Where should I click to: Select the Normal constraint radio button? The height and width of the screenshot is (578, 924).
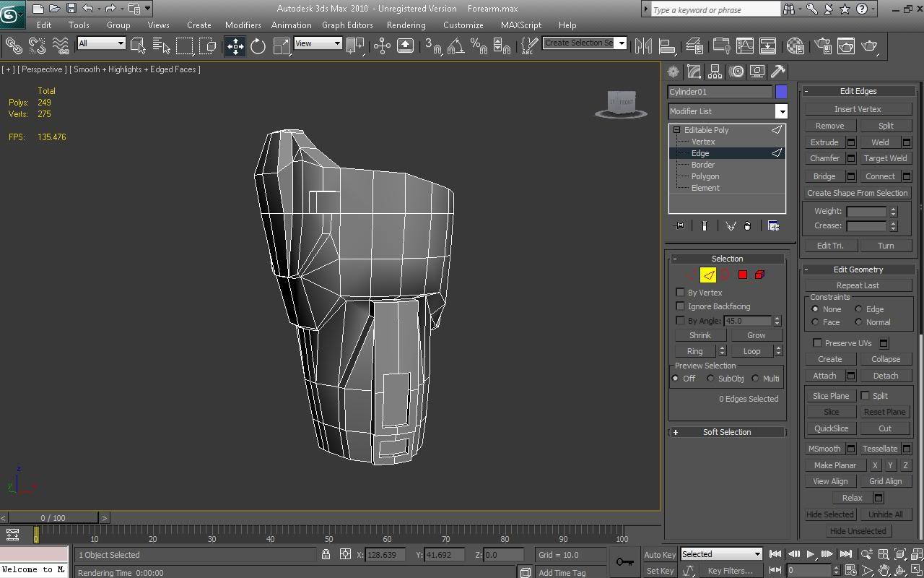tap(858, 322)
